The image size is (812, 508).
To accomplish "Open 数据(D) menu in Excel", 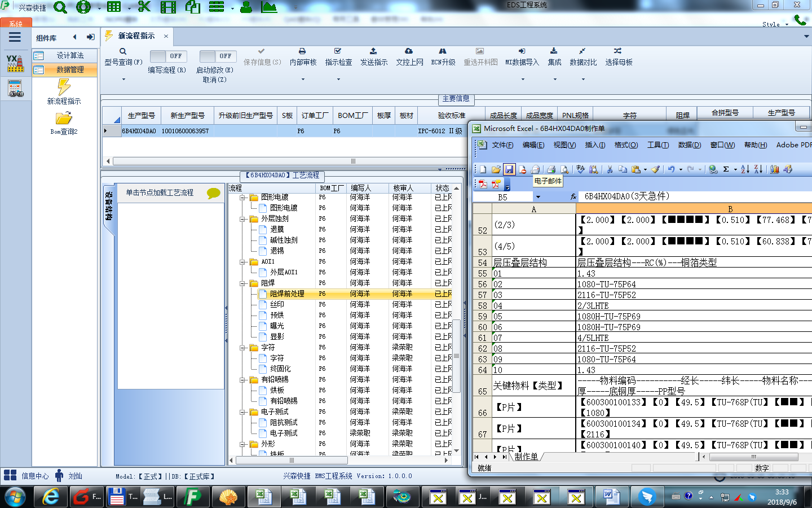I will (689, 145).
